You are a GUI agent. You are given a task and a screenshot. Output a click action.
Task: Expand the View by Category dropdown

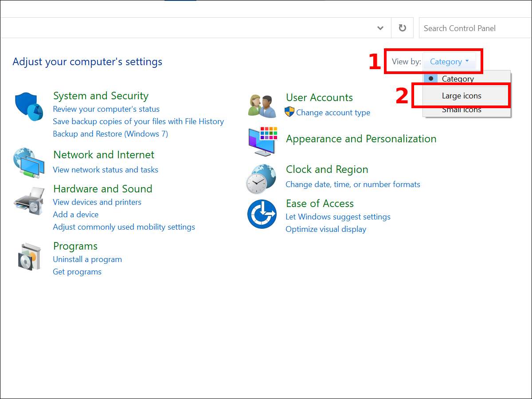(x=449, y=62)
